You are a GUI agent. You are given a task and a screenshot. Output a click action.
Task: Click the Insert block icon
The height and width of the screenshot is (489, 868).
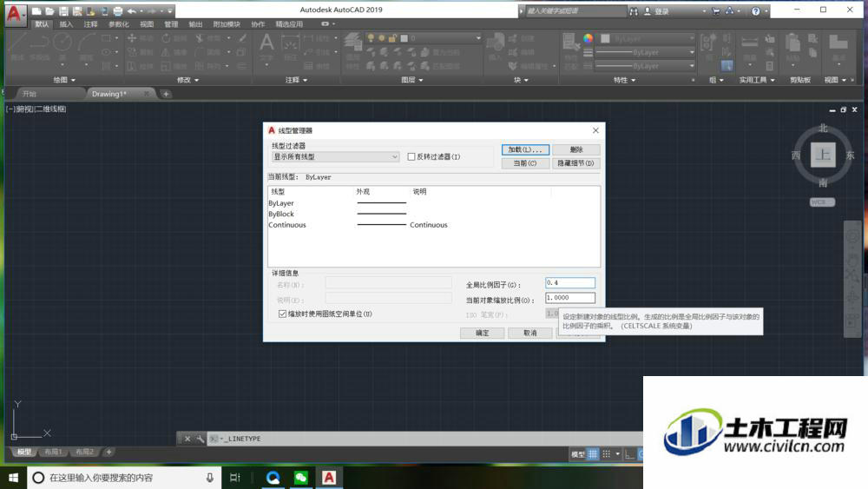[496, 43]
